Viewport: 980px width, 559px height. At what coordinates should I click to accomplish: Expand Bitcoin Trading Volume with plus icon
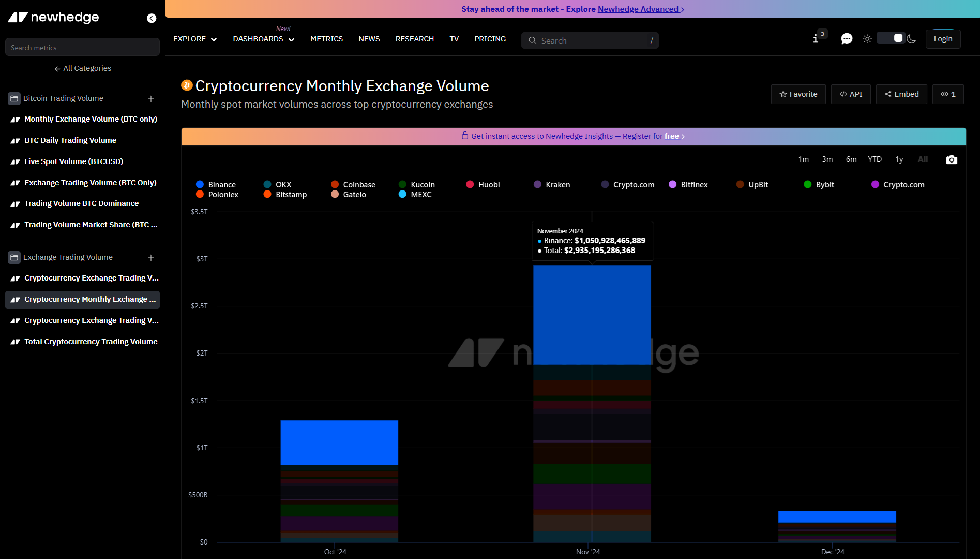tap(151, 98)
